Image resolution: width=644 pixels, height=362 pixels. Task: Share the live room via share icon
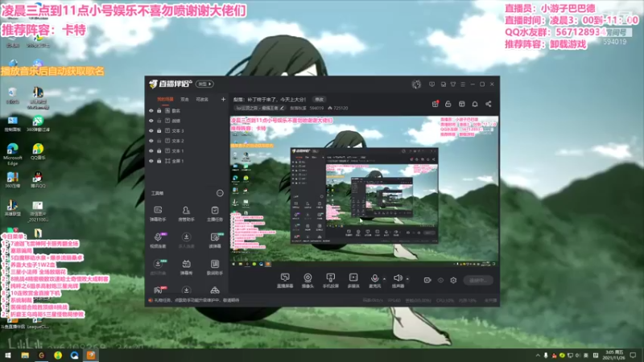click(x=489, y=104)
